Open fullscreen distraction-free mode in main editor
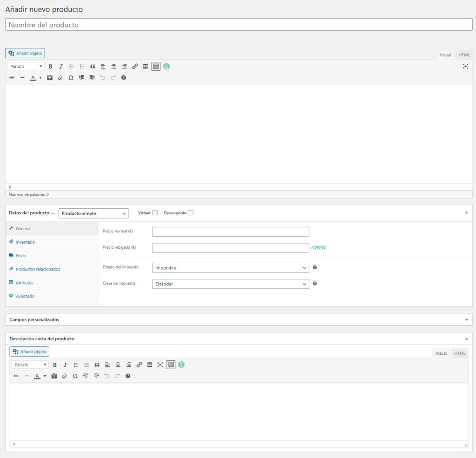476x458 pixels. (x=465, y=66)
